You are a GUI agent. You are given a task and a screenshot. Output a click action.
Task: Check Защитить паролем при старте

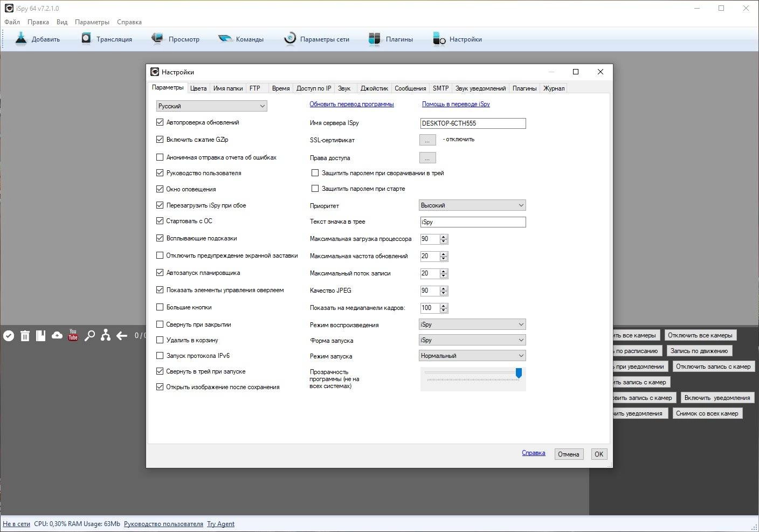pyautogui.click(x=315, y=189)
